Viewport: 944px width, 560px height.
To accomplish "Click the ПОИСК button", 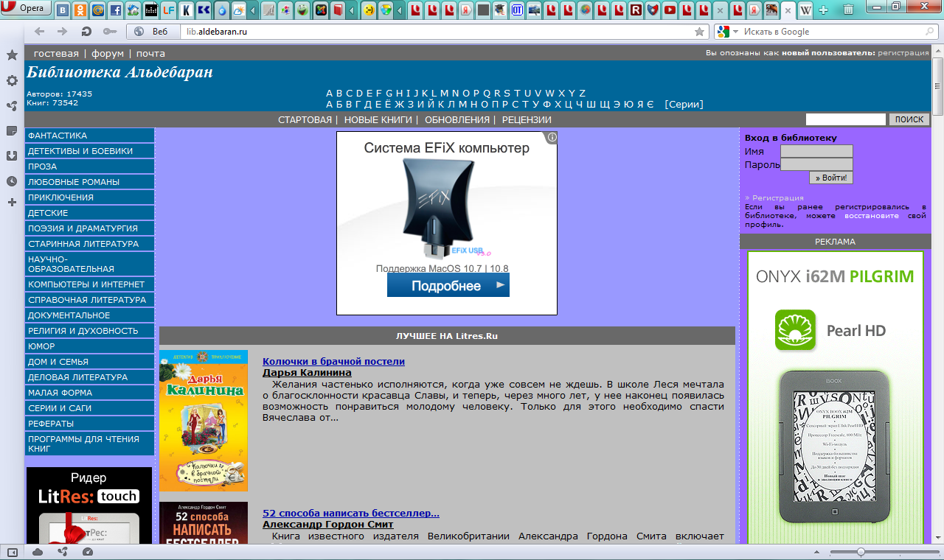I will (x=909, y=119).
